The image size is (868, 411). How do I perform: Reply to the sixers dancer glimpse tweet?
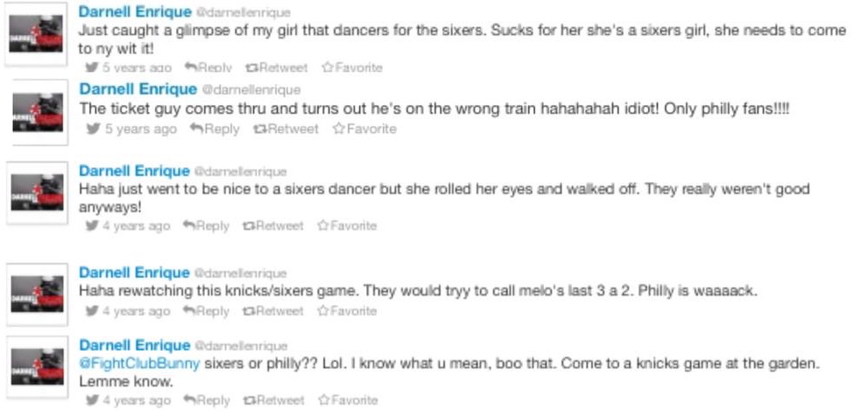click(x=208, y=67)
